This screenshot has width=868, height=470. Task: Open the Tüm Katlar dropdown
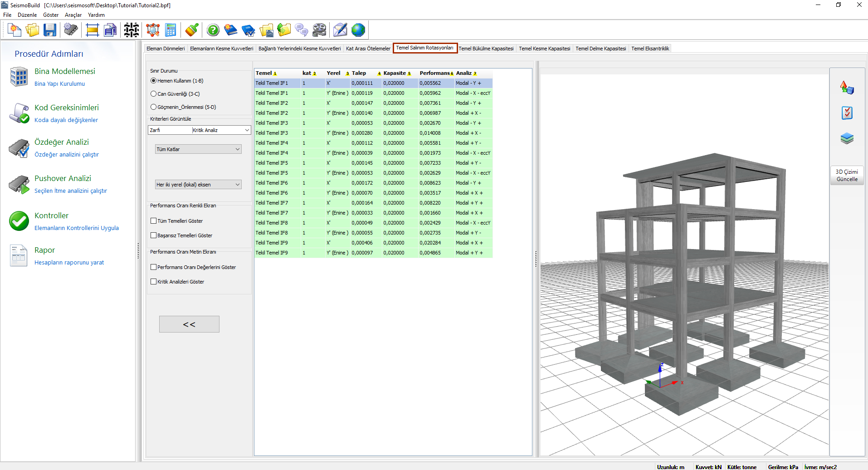pyautogui.click(x=198, y=149)
